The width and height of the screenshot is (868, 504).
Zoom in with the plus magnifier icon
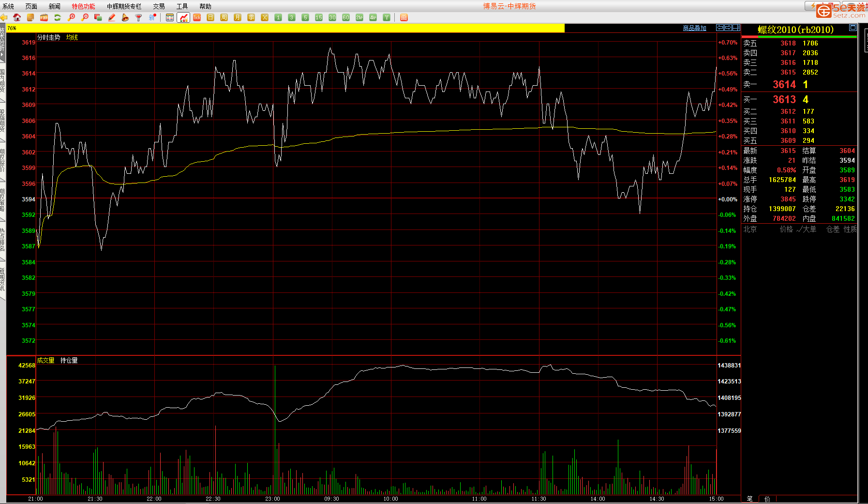(x=71, y=17)
